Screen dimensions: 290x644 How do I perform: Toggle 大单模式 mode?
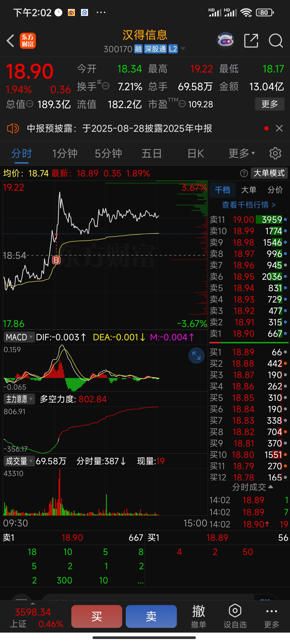click(x=269, y=173)
